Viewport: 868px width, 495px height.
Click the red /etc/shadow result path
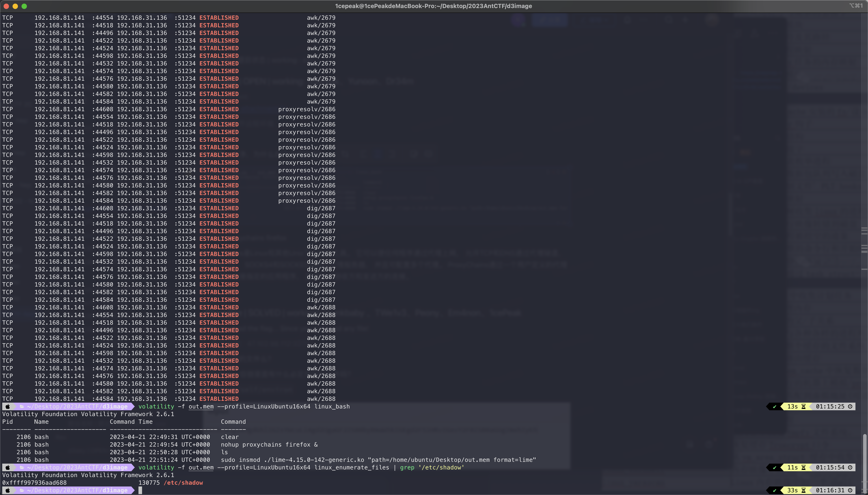(183, 483)
